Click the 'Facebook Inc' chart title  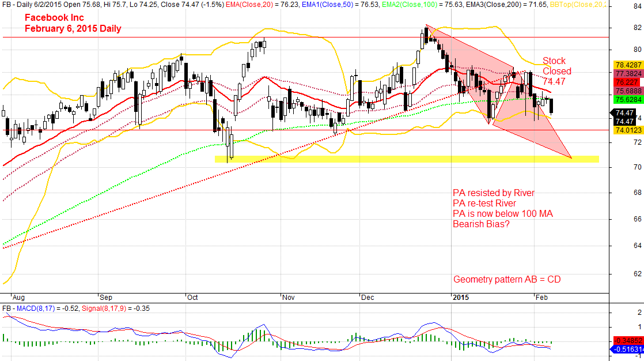coord(54,18)
